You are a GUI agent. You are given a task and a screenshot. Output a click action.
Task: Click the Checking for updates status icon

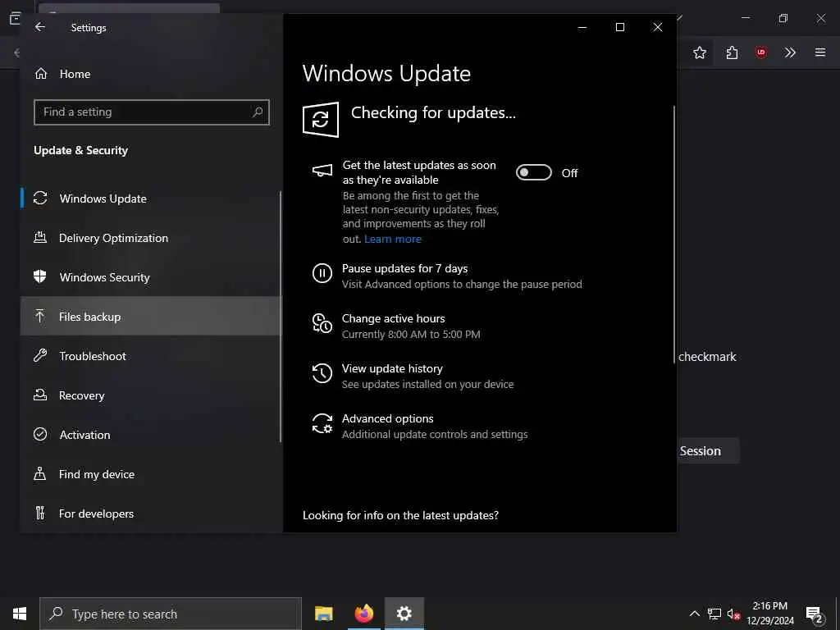coord(321,120)
